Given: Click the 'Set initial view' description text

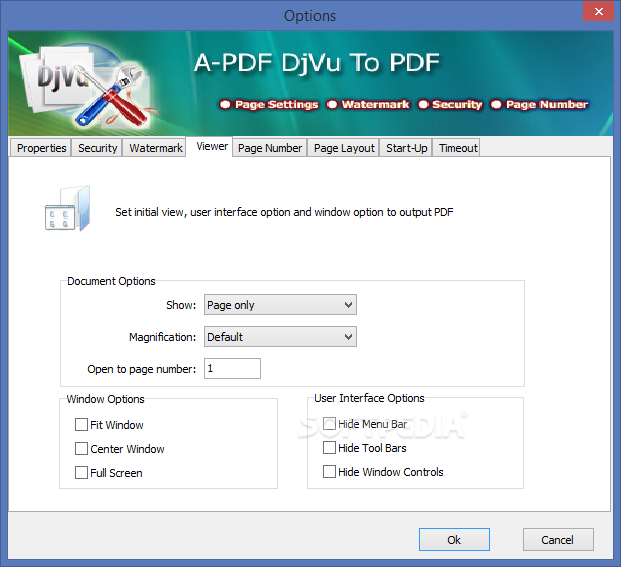Looking at the screenshot, I should [284, 212].
